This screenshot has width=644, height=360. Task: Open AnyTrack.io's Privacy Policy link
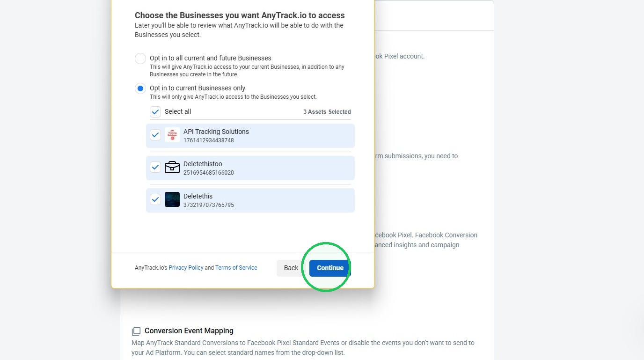pos(186,268)
